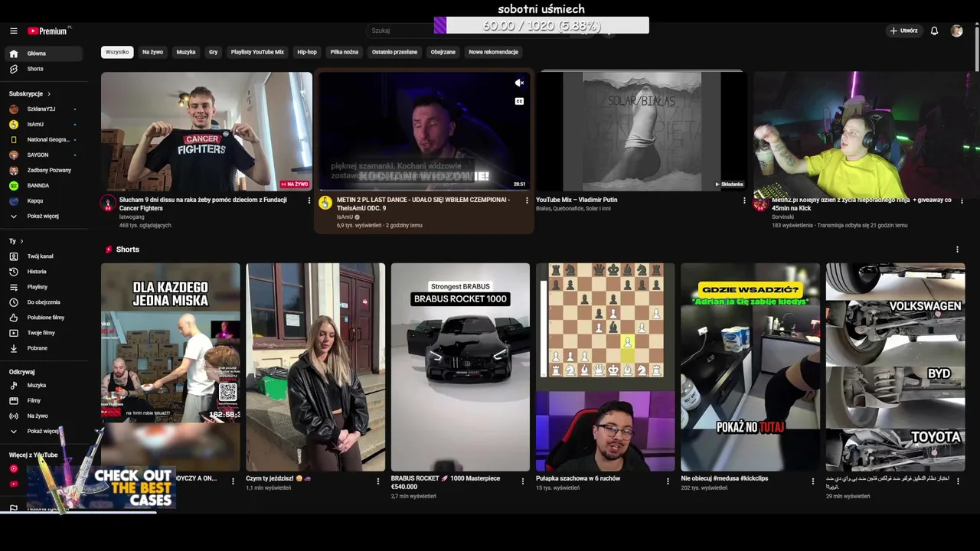
Task: Open the hamburger guide menu
Action: [14, 31]
